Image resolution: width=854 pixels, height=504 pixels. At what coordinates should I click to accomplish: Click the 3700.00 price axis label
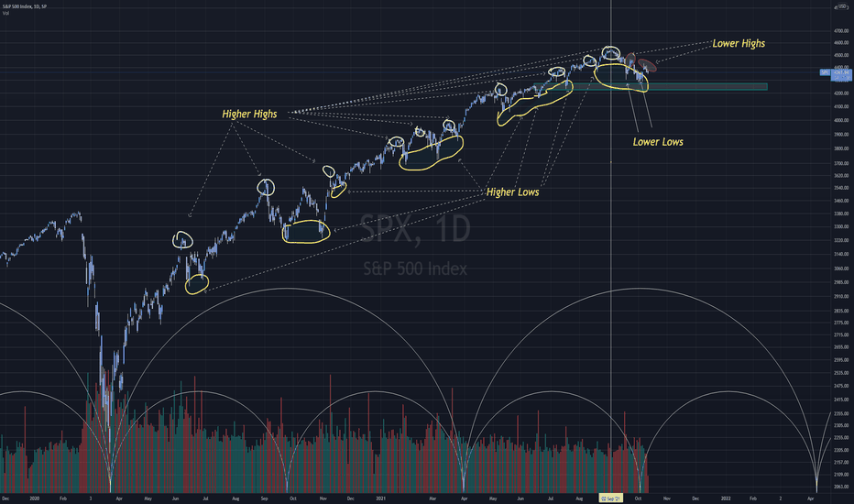pos(841,163)
